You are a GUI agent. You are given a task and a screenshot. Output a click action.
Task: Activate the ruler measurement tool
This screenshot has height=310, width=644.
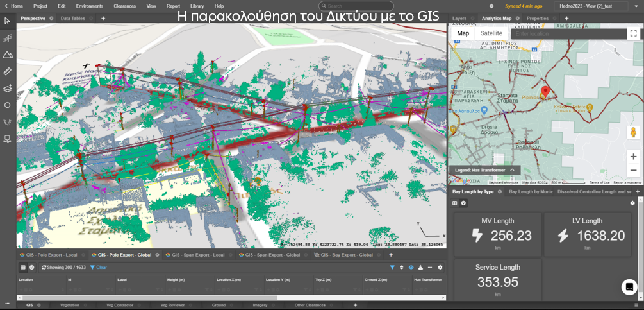(x=8, y=71)
